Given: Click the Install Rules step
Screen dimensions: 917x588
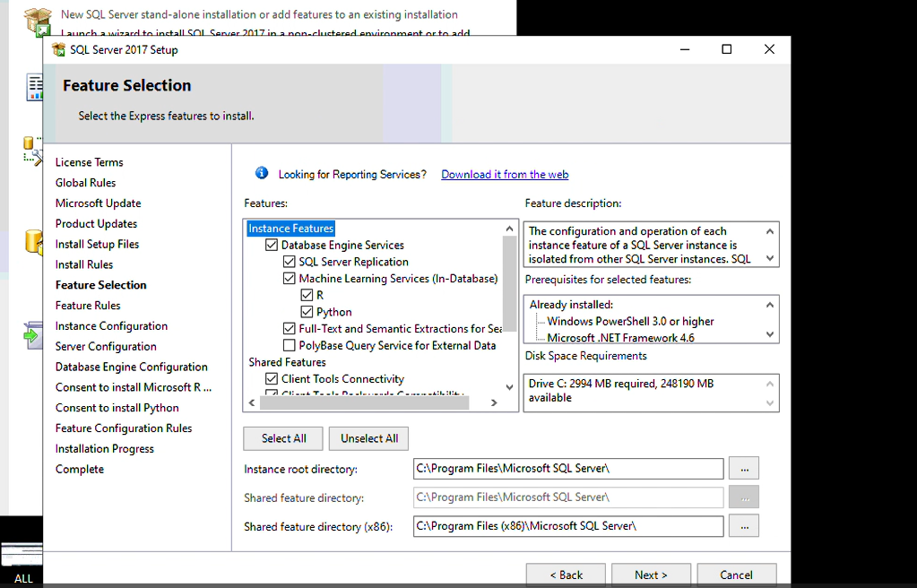Looking at the screenshot, I should (x=84, y=264).
